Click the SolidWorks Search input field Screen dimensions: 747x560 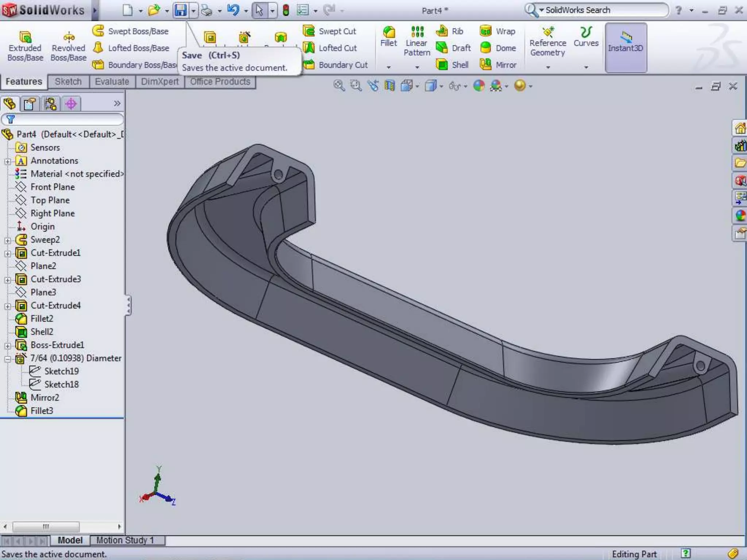click(x=602, y=10)
